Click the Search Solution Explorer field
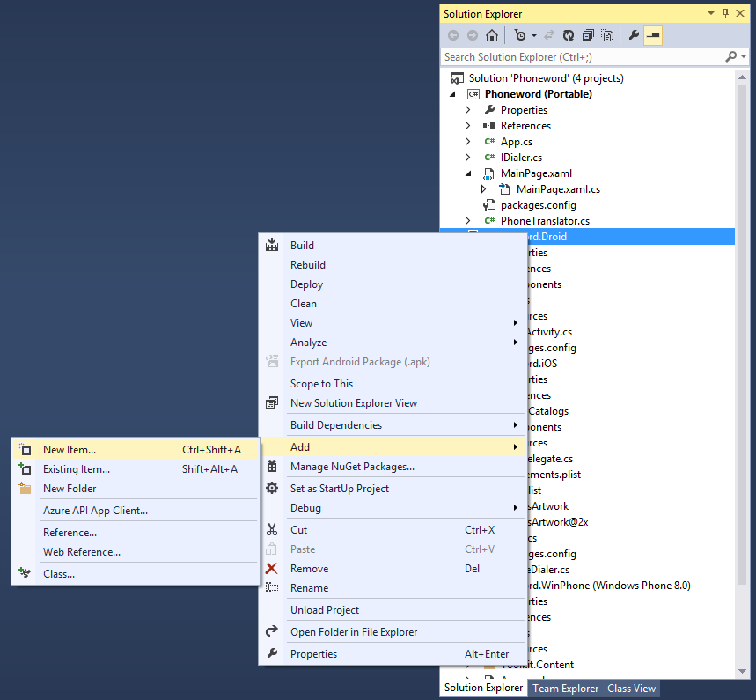 (x=583, y=57)
